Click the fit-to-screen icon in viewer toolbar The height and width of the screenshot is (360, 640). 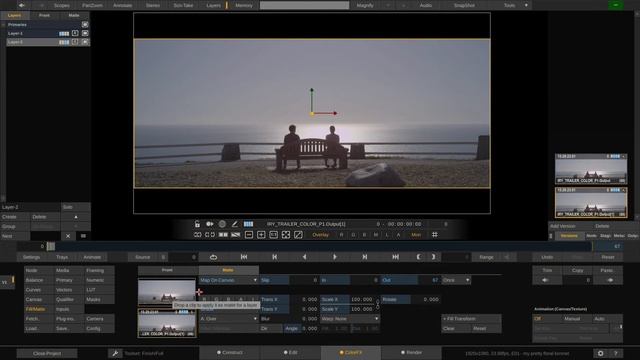(x=286, y=235)
